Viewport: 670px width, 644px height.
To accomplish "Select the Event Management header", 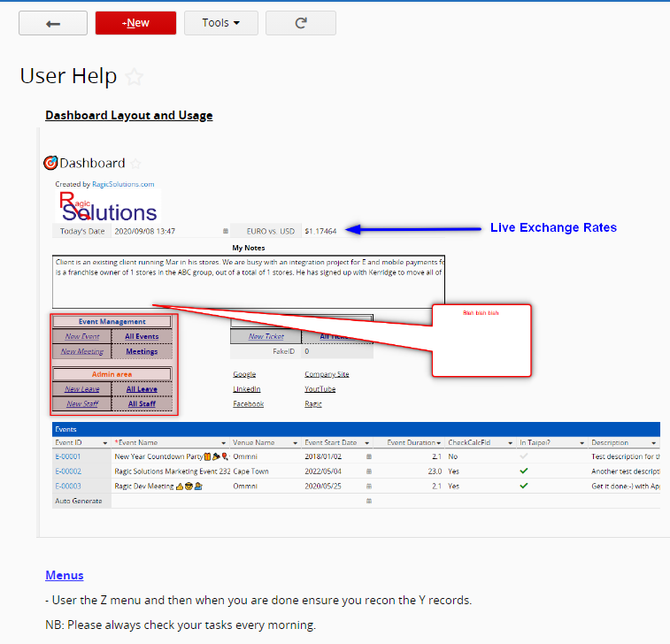I will [112, 322].
